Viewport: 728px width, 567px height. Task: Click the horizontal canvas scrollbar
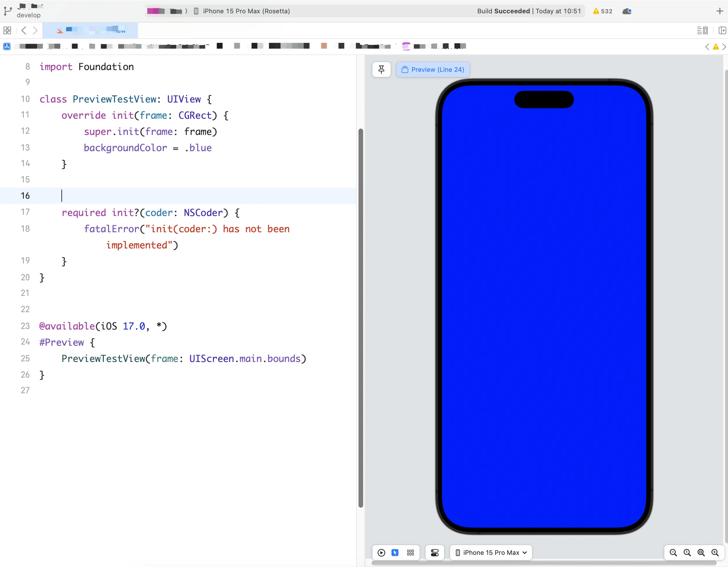543,563
